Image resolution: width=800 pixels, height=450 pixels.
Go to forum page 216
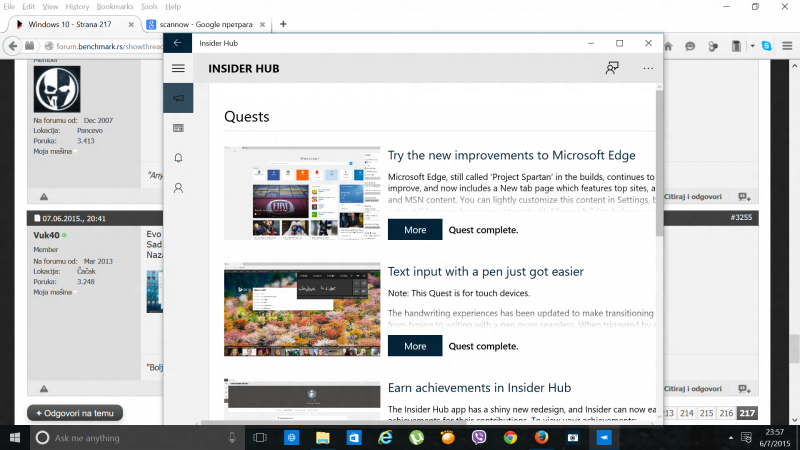click(x=727, y=413)
